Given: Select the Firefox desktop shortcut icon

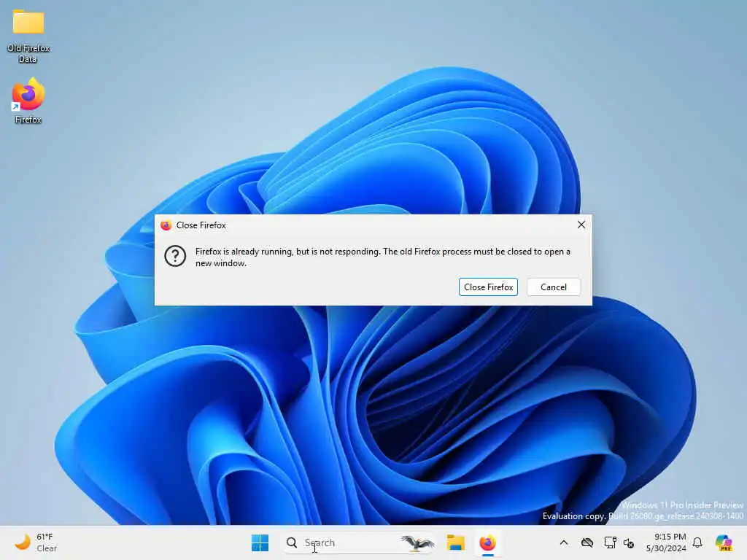Looking at the screenshot, I should pyautogui.click(x=28, y=101).
